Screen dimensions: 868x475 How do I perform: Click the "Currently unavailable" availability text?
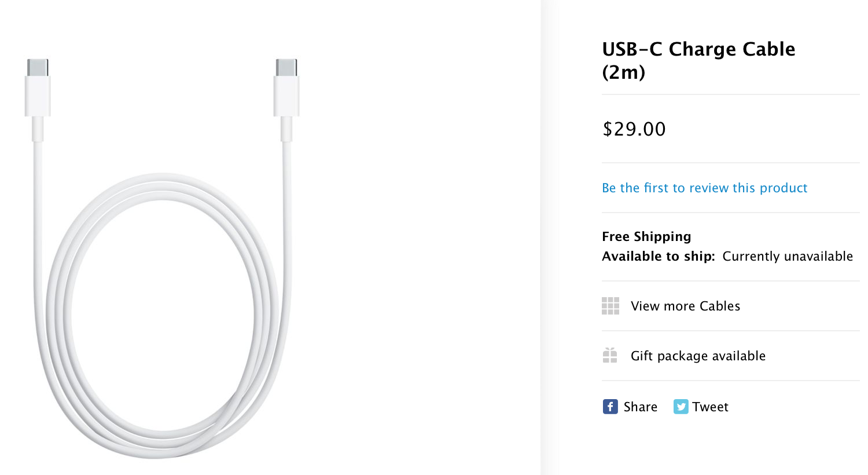(x=788, y=256)
